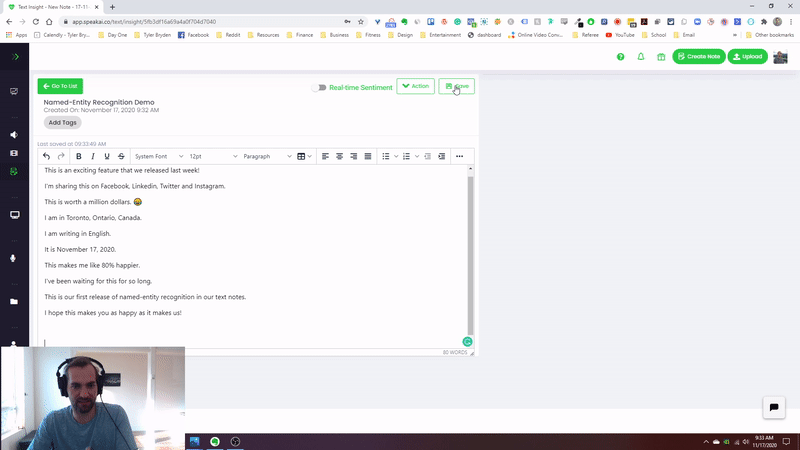800x450 pixels.
Task: Click the browser address bar
Action: [204, 21]
